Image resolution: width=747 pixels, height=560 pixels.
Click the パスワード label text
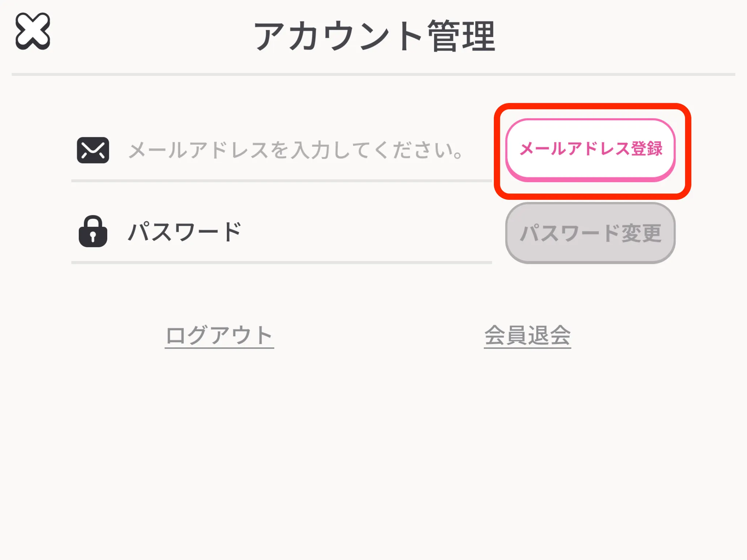pos(185,232)
